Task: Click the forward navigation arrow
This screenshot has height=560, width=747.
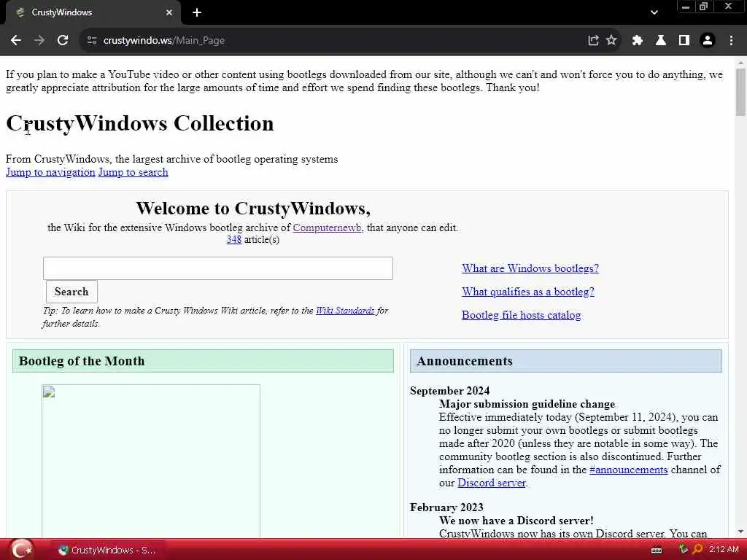Action: pyautogui.click(x=39, y=41)
